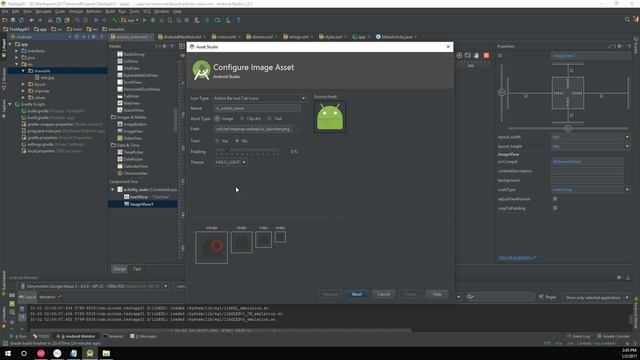640x360 pixels.
Task: Click the Help button in Asset Studio
Action: click(437, 294)
